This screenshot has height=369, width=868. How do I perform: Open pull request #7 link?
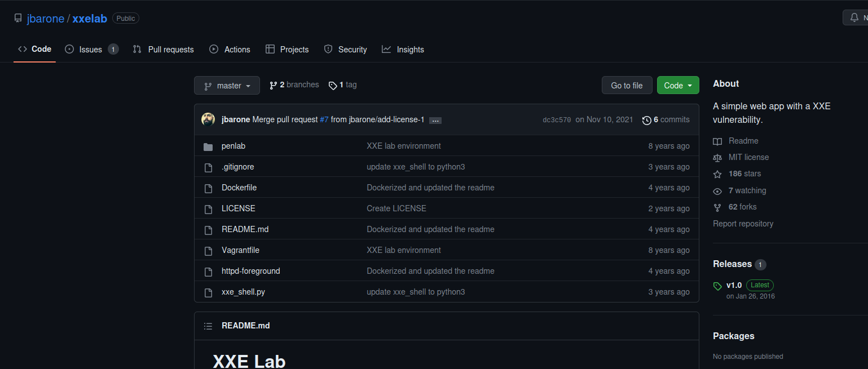[x=324, y=119]
